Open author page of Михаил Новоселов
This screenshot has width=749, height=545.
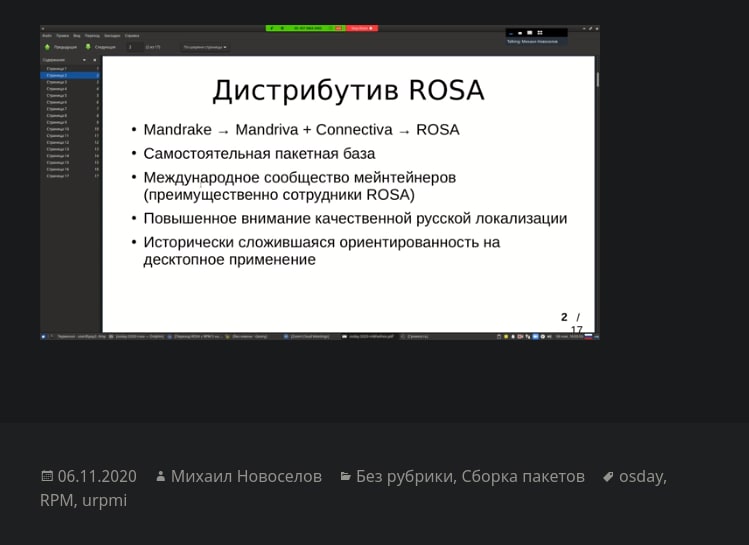[x=246, y=476]
